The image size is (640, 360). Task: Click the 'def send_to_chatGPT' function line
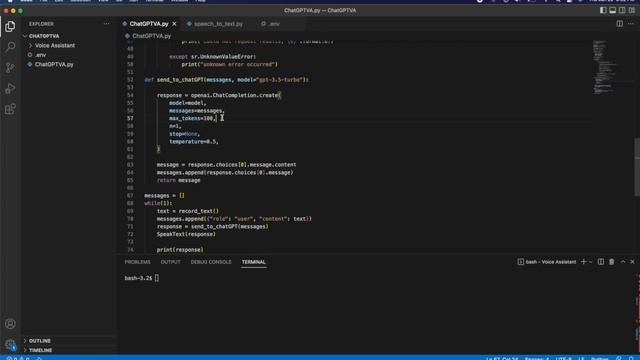(227, 80)
